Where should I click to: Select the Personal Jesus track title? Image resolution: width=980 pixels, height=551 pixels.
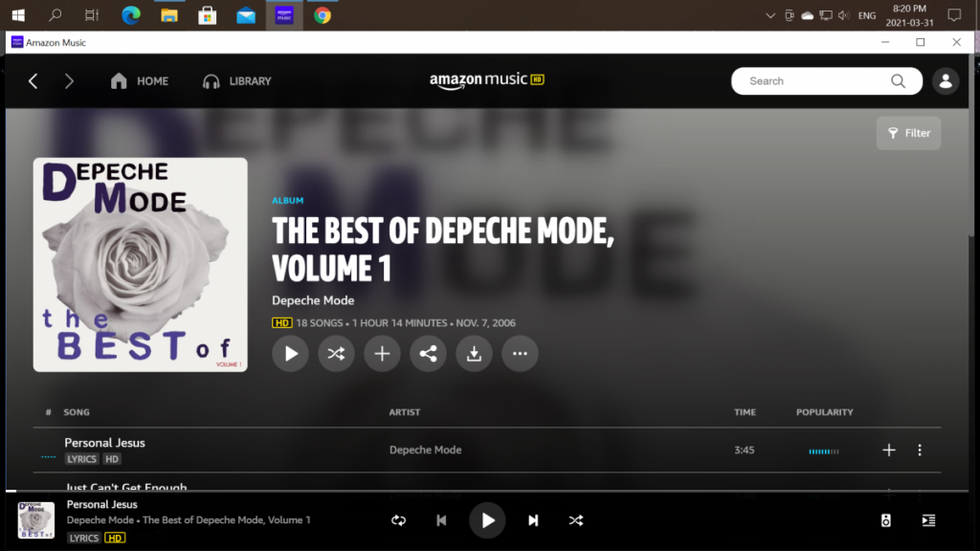point(104,443)
